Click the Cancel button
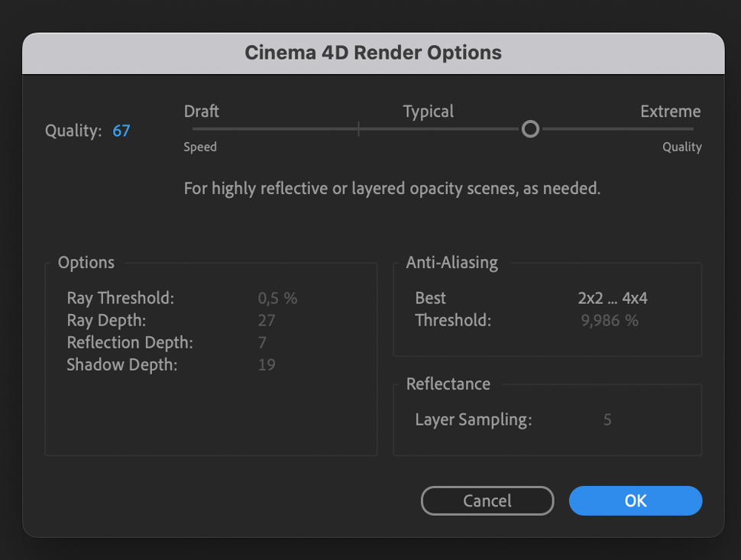741x560 pixels. click(x=487, y=501)
